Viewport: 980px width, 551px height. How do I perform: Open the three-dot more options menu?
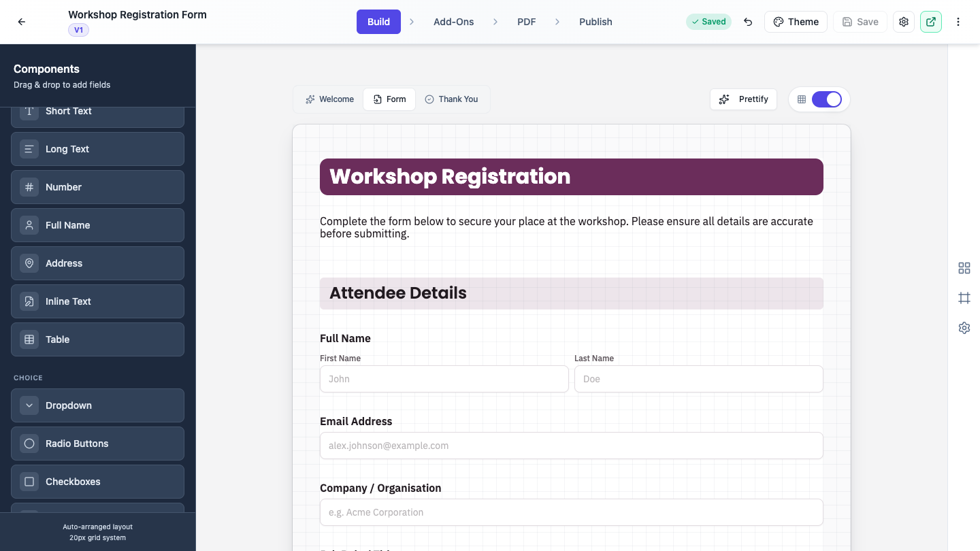point(958,22)
